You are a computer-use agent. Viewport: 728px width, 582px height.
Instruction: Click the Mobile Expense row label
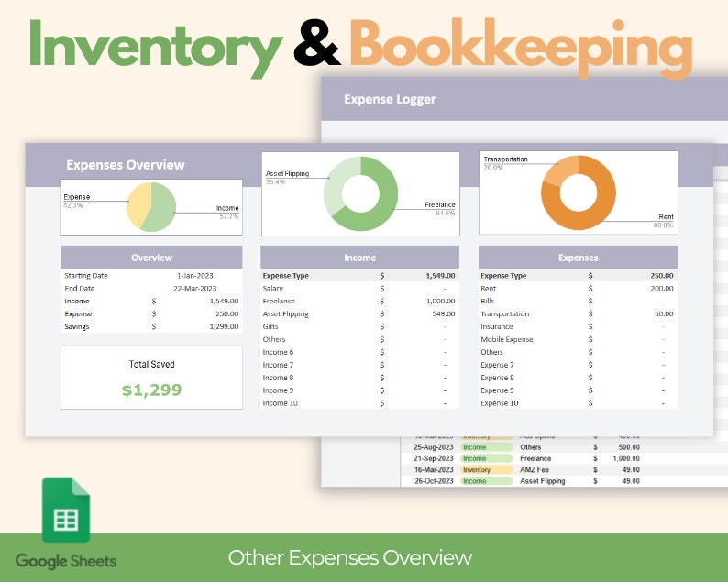[x=506, y=339]
